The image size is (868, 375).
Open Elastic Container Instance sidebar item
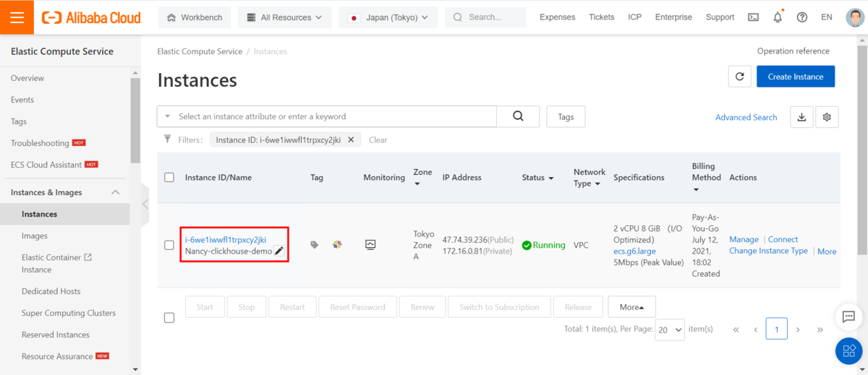(56, 263)
